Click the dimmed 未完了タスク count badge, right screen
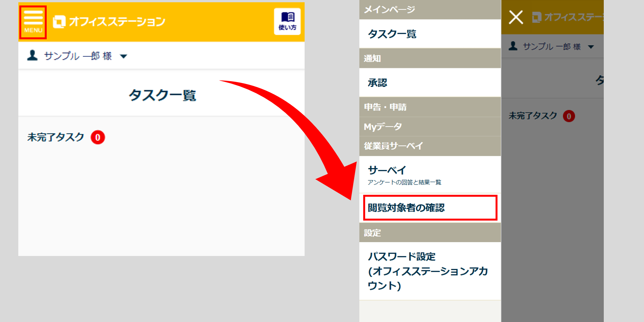This screenshot has height=322, width=644. 569,116
